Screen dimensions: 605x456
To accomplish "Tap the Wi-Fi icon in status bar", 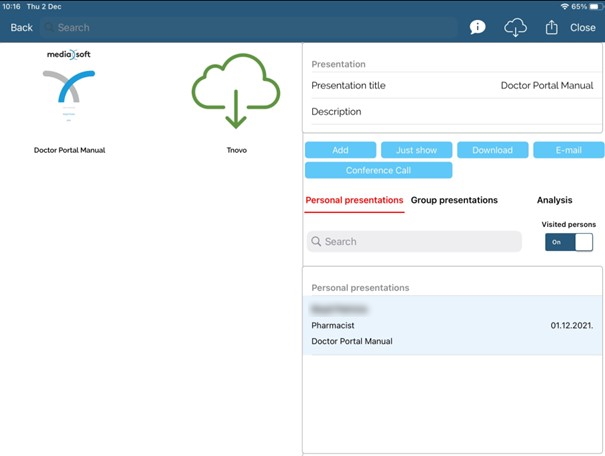I will (565, 6).
